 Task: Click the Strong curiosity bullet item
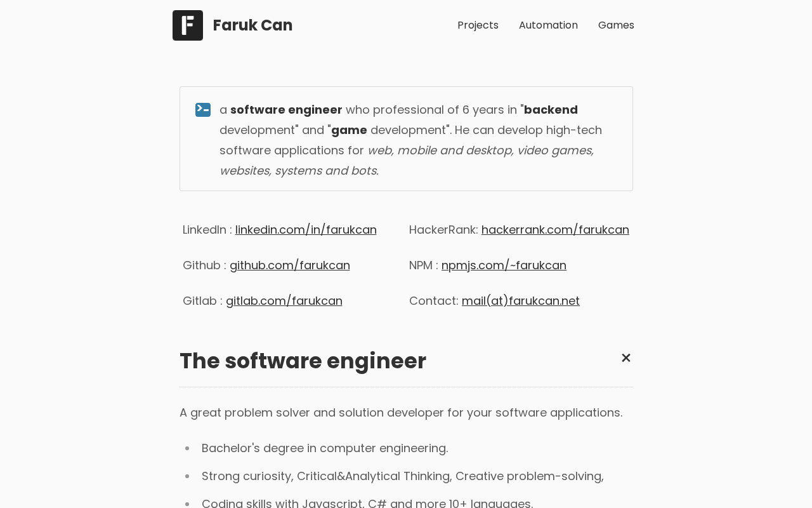pyautogui.click(x=402, y=476)
